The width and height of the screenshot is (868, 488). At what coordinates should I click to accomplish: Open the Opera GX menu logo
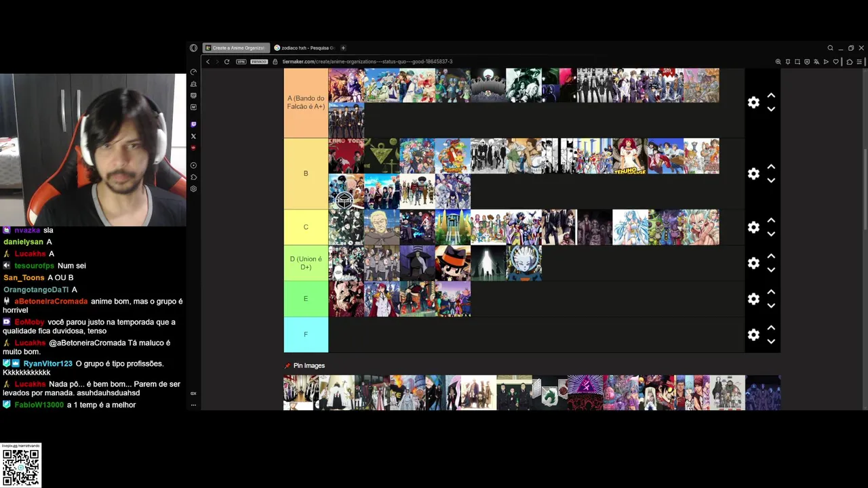[x=193, y=48]
